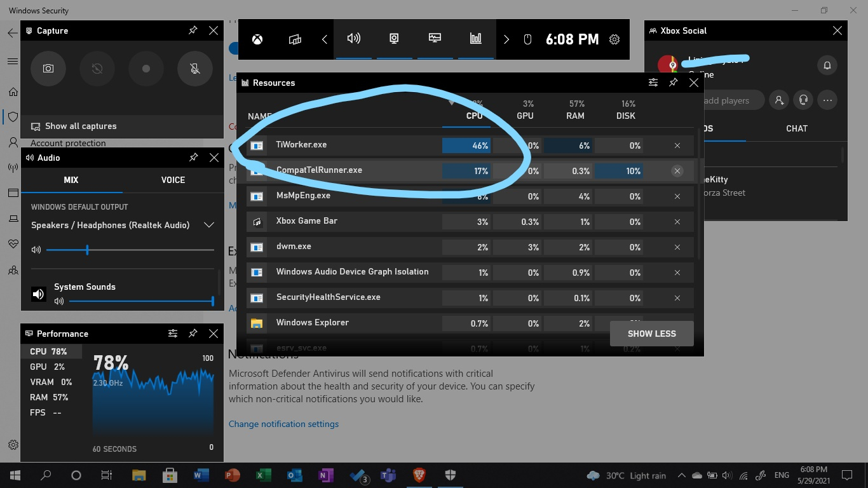End TiWorker.exe with its X button
The image size is (868, 488).
click(x=677, y=146)
